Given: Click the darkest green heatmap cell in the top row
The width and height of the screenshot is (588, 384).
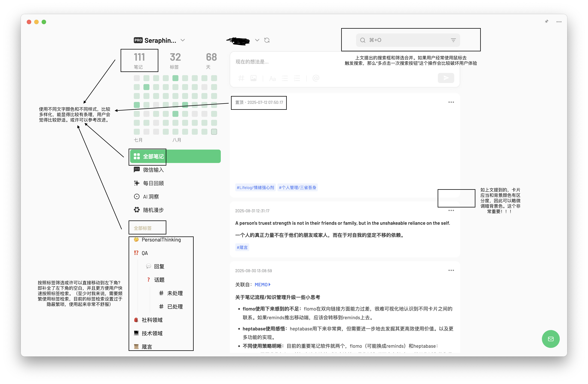Looking at the screenshot, I should tap(175, 78).
